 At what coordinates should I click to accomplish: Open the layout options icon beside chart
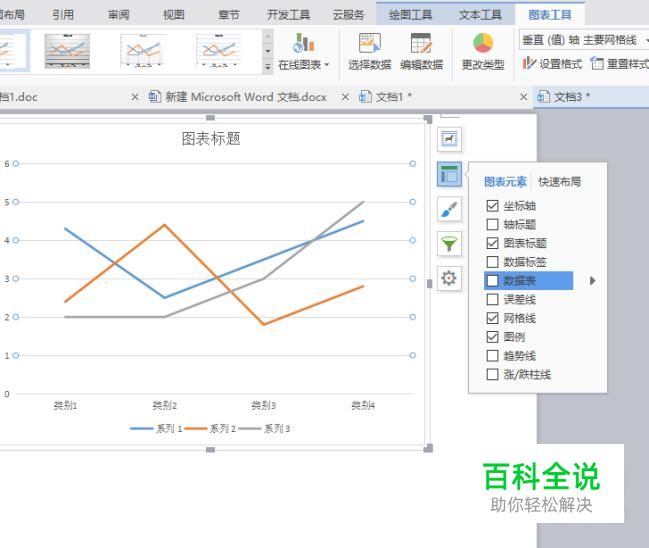tap(449, 139)
